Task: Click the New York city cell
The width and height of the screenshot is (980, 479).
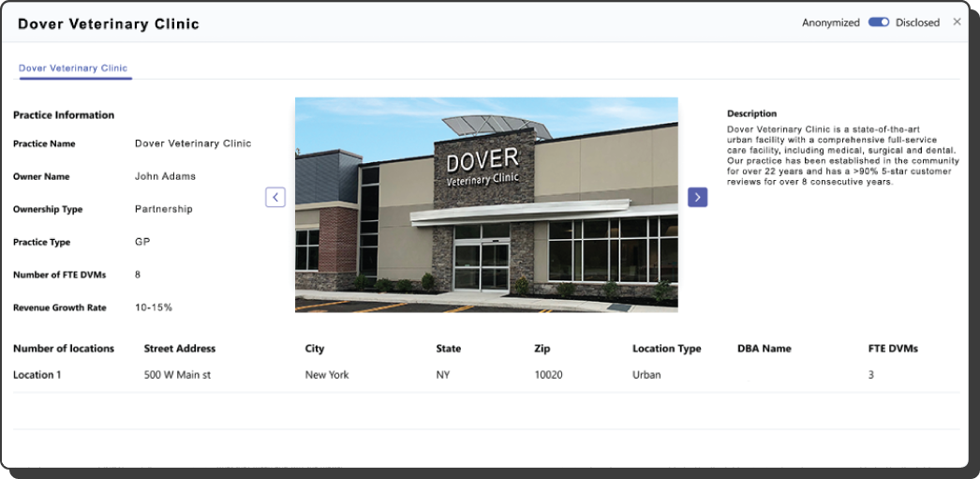Action: 327,375
